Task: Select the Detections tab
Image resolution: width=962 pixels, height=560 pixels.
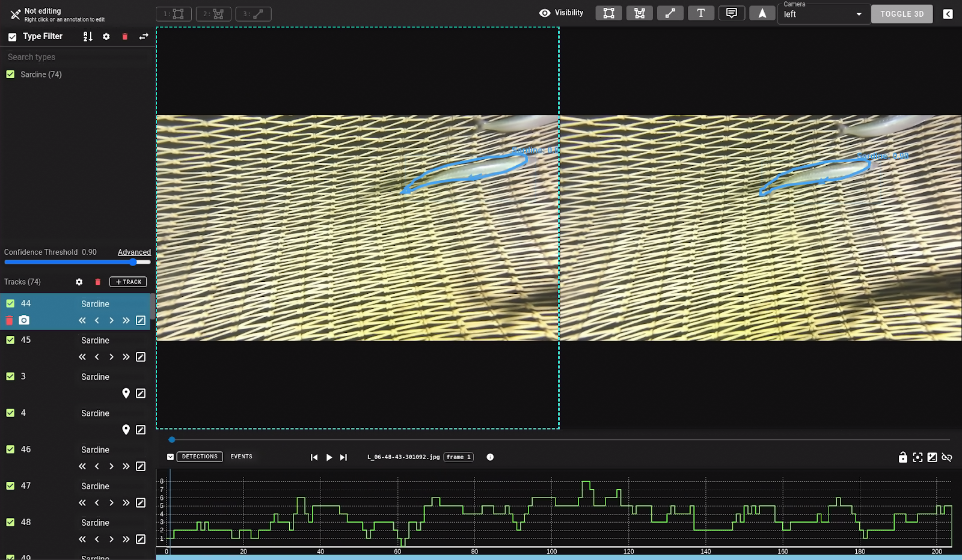Action: (200, 457)
